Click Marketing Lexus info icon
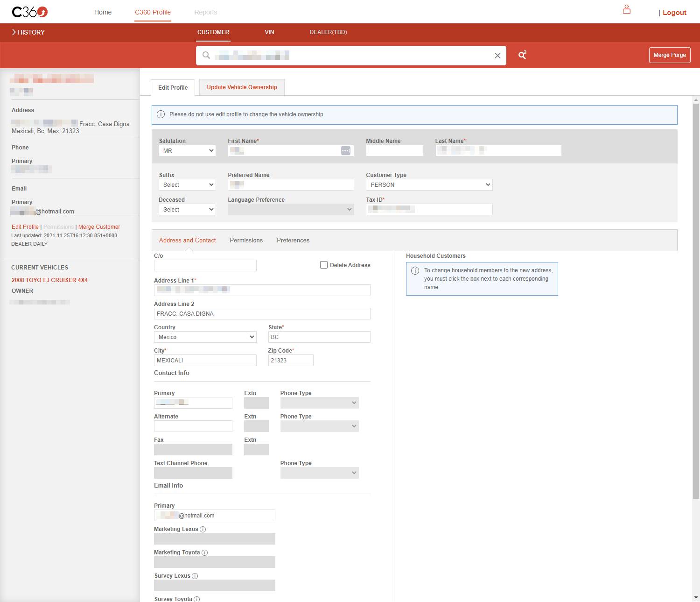 coord(203,529)
